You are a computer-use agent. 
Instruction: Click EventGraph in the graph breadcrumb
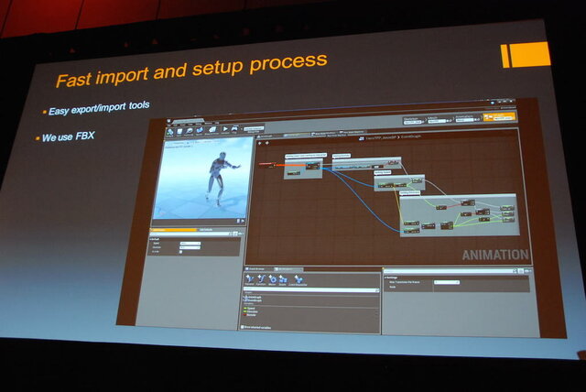click(x=411, y=136)
